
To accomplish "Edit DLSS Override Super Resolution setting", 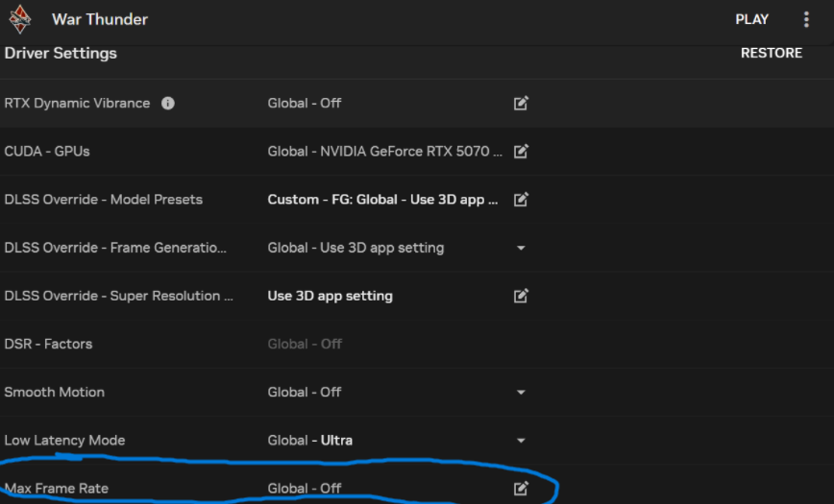I will point(521,296).
